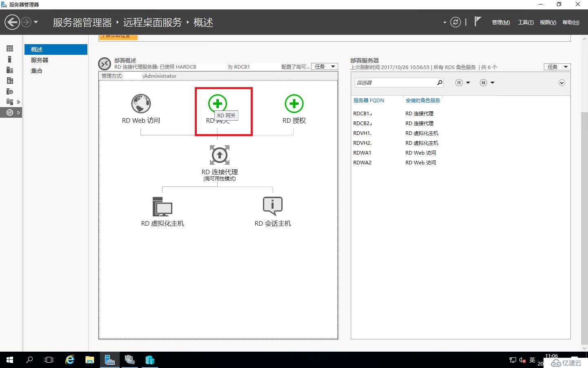This screenshot has width=588, height=368.
Task: Open the Hyper-V role sidebar icon
Action: pos(10,81)
